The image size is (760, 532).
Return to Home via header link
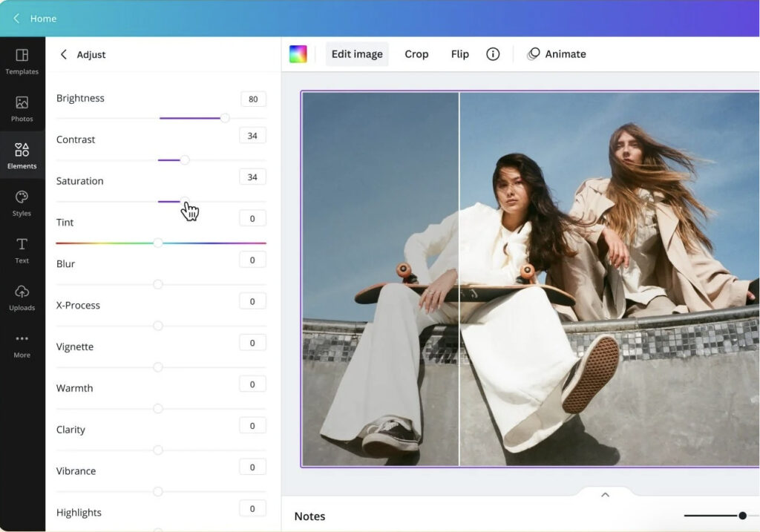point(43,19)
